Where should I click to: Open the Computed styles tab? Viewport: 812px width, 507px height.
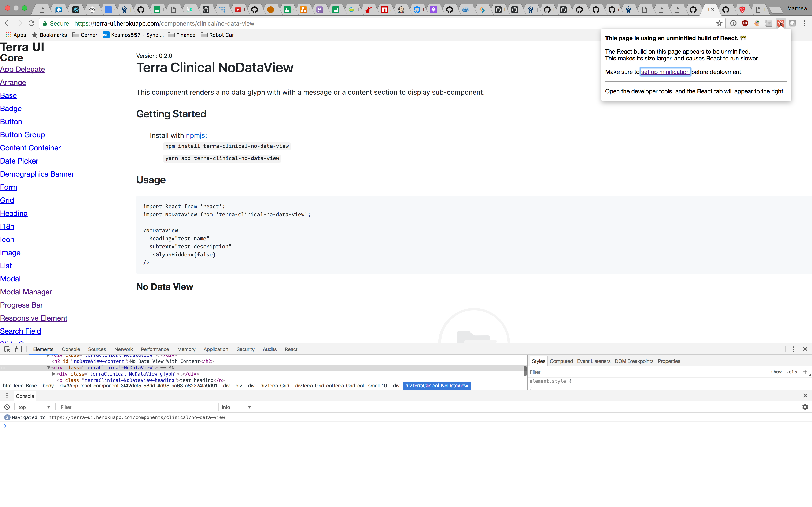tap(561, 361)
